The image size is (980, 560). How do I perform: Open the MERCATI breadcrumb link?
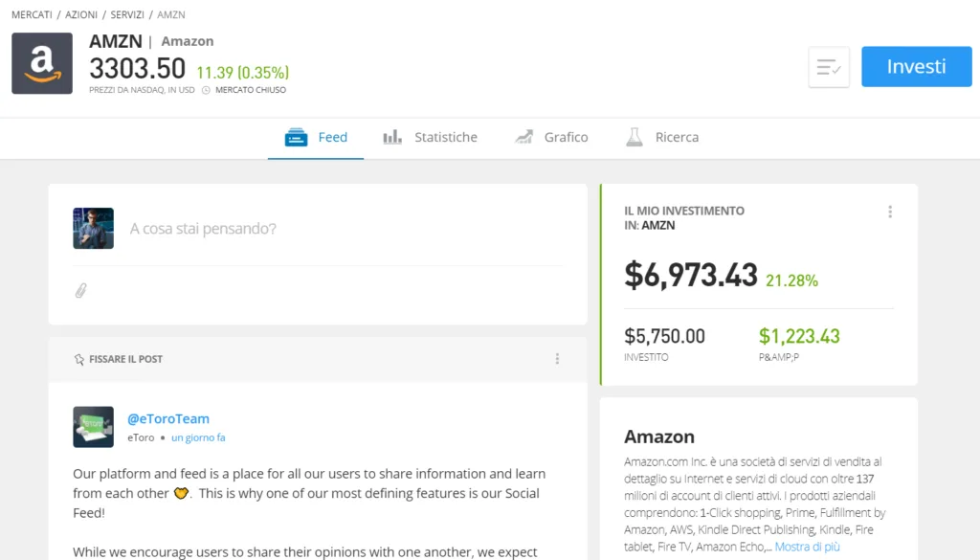coord(32,14)
